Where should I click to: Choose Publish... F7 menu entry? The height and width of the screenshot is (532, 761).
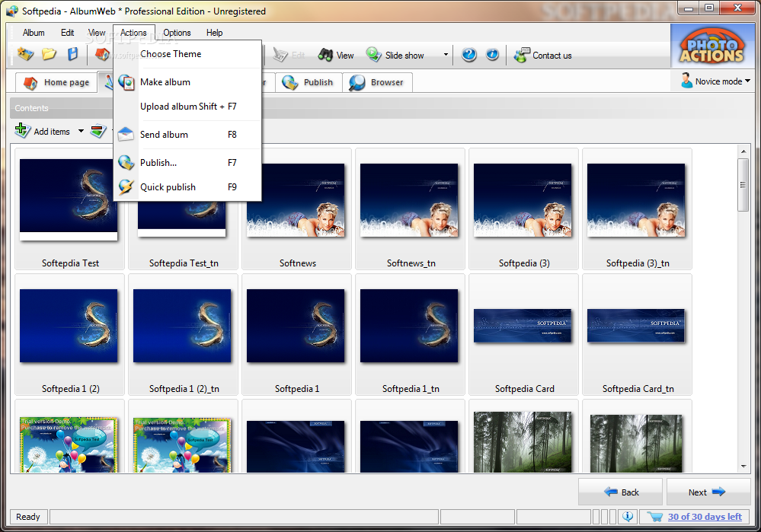tap(187, 162)
